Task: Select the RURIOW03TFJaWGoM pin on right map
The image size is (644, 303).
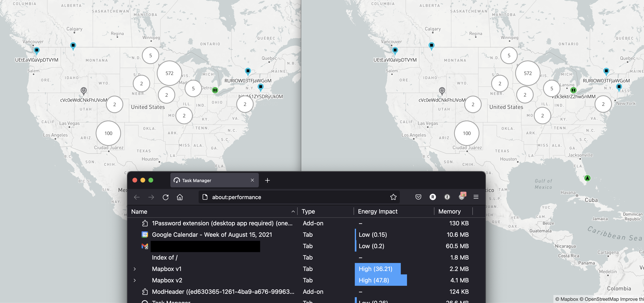Action: point(606,72)
